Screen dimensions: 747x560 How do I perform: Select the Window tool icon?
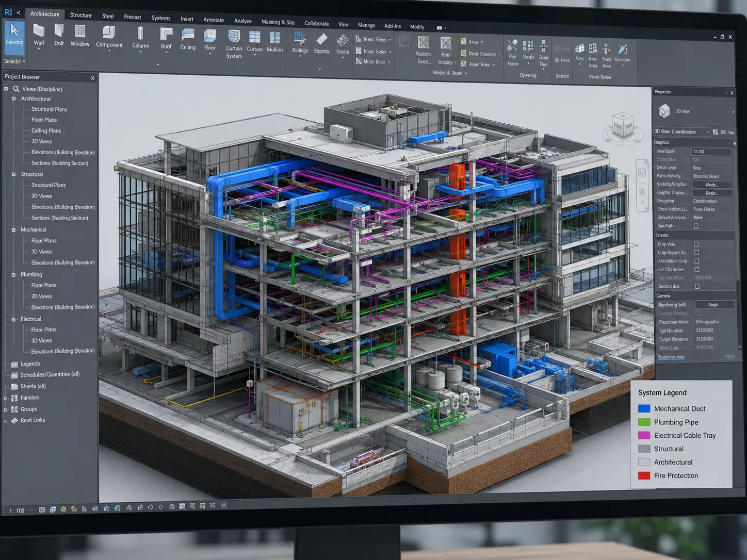pos(80,31)
